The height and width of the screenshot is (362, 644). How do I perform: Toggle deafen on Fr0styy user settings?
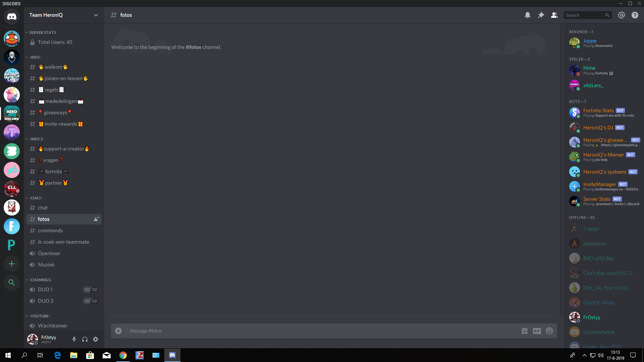85,339
